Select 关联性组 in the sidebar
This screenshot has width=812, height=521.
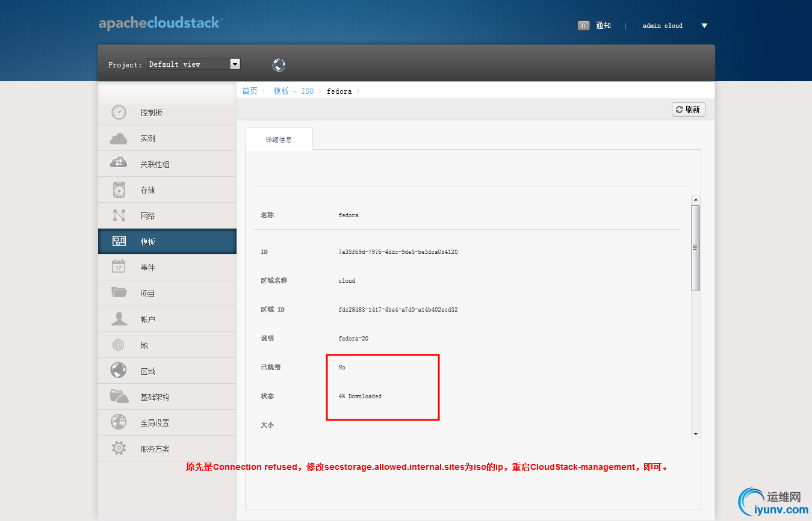coord(167,164)
